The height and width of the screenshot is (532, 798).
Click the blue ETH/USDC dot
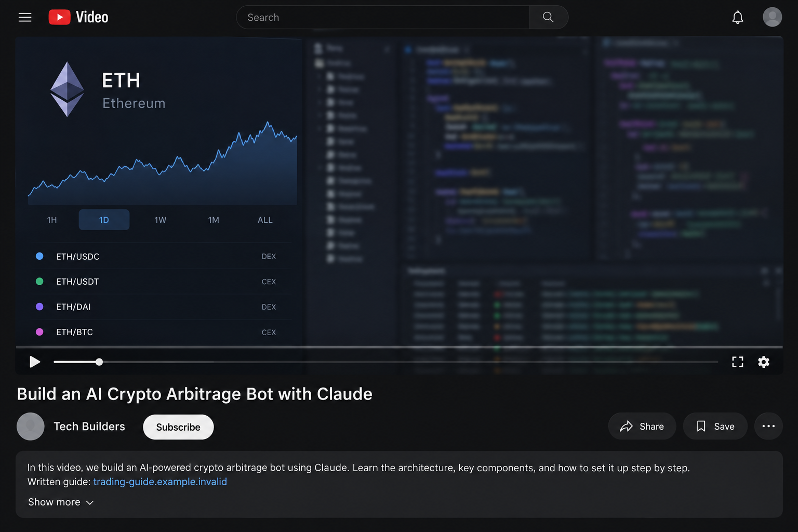tap(39, 256)
